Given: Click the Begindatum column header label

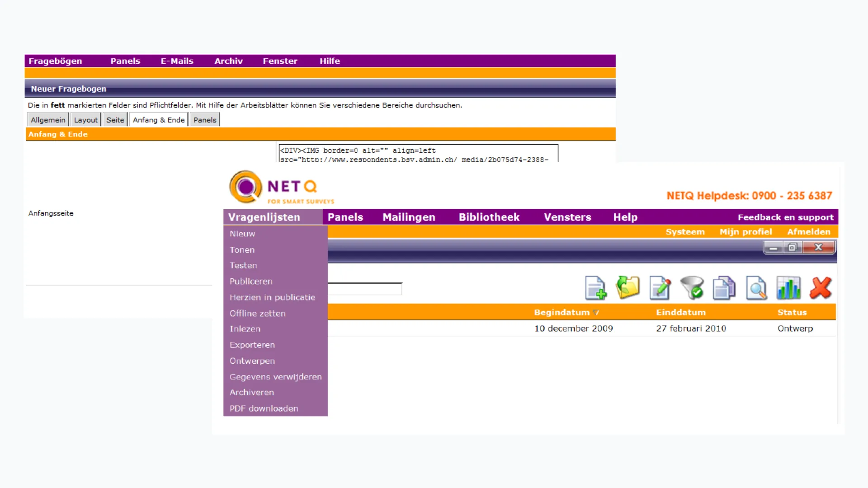Looking at the screenshot, I should [x=562, y=312].
